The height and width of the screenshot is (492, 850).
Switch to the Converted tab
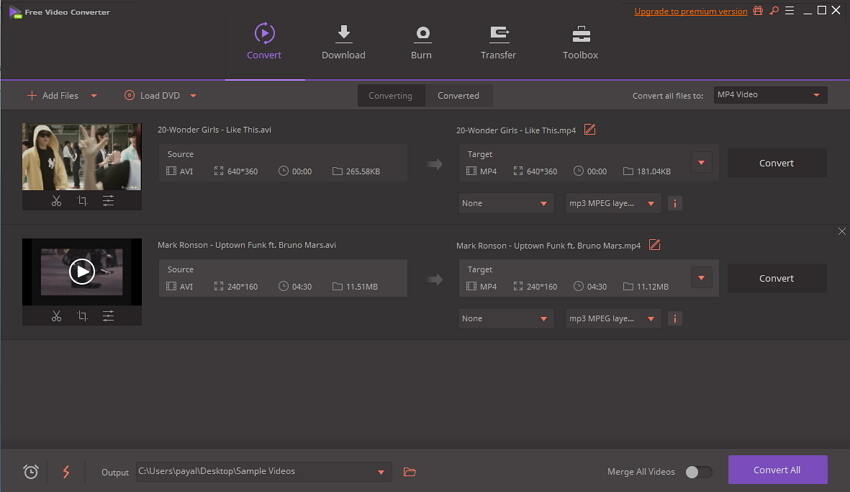pyautogui.click(x=458, y=95)
